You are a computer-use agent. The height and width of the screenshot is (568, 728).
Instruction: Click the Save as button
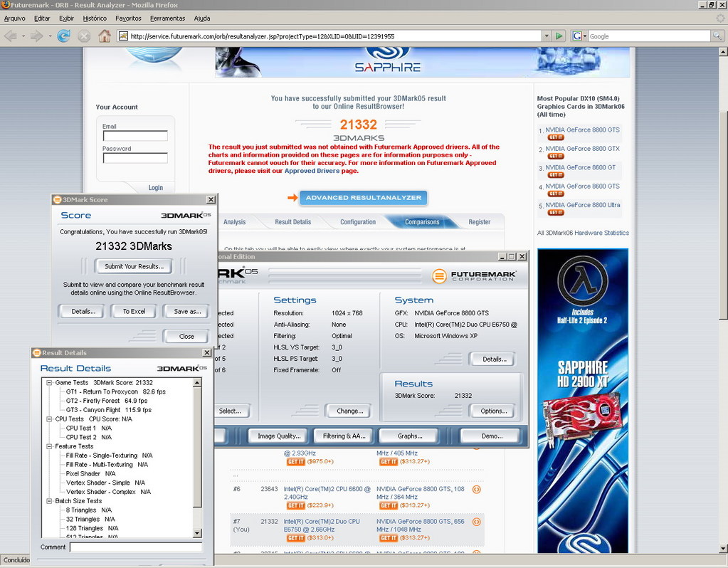(x=188, y=311)
